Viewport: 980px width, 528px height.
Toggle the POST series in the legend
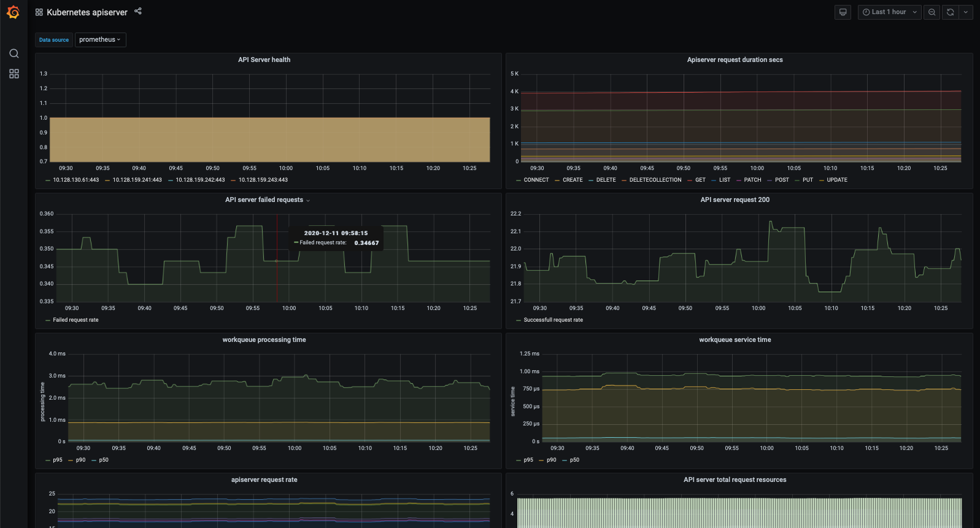coord(782,180)
